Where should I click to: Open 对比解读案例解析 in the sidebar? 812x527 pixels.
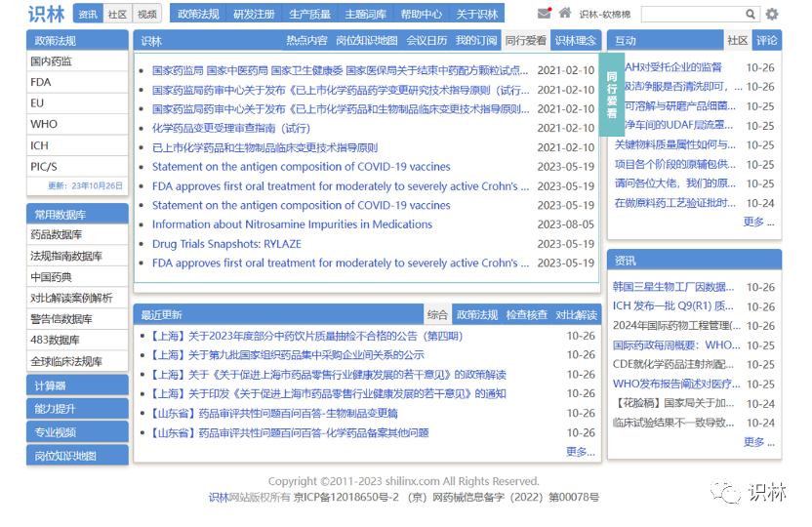click(x=77, y=298)
